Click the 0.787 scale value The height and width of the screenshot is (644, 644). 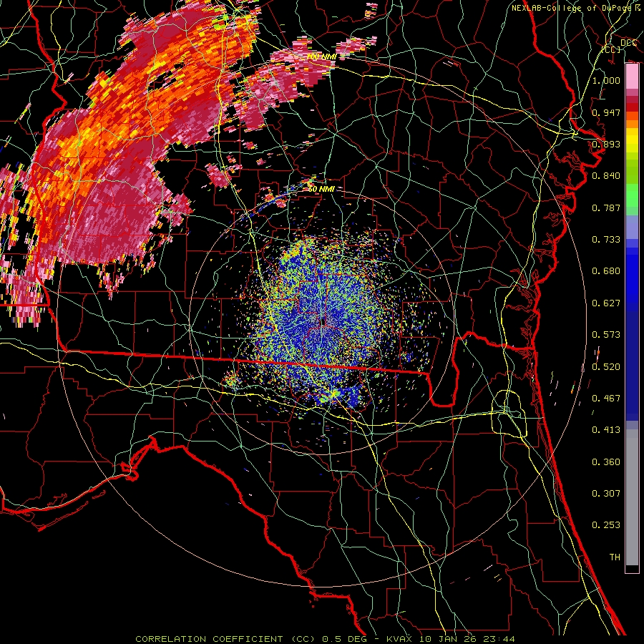click(606, 208)
